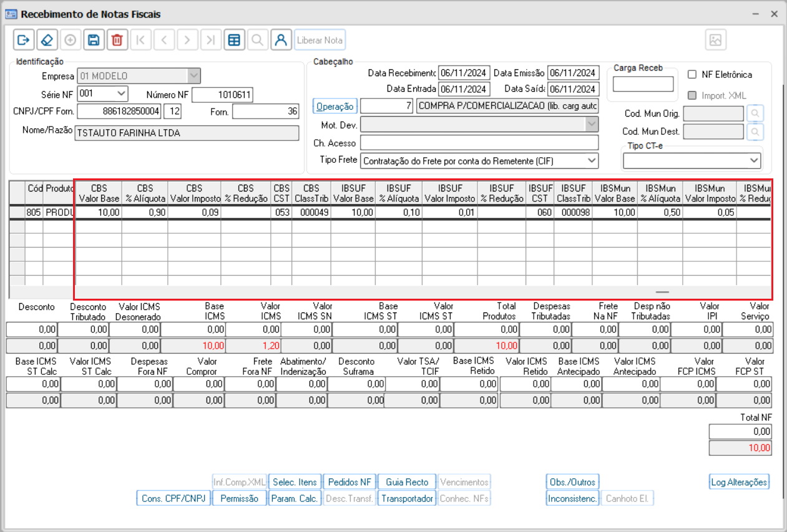This screenshot has width=787, height=532.
Task: Click the grid horizontal scrollbar thumb
Action: [662, 292]
